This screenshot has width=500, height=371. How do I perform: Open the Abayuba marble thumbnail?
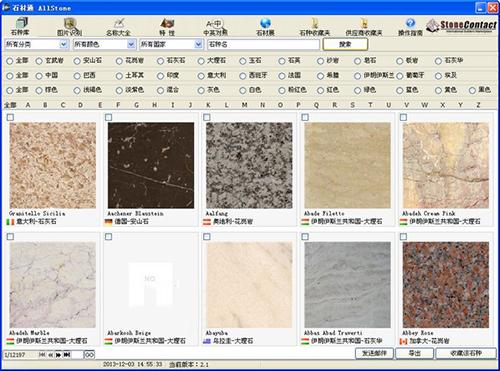[x=249, y=285]
